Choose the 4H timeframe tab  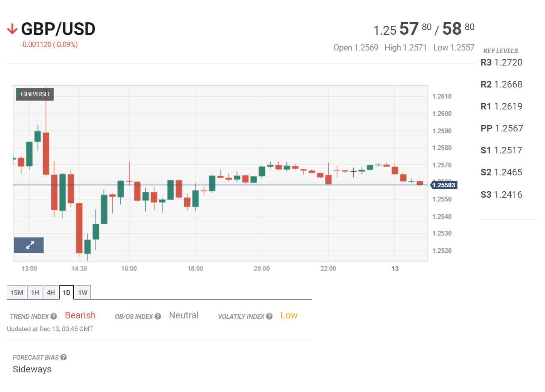[x=51, y=293]
